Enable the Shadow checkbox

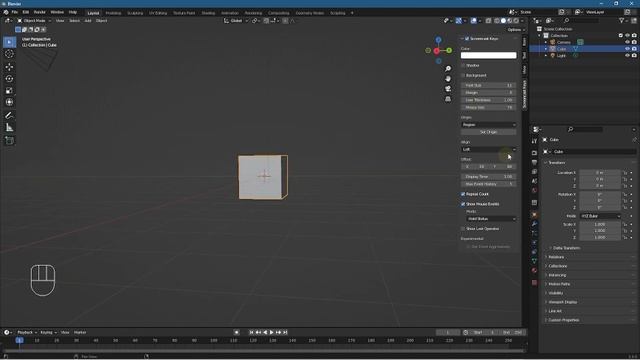pyautogui.click(x=463, y=65)
